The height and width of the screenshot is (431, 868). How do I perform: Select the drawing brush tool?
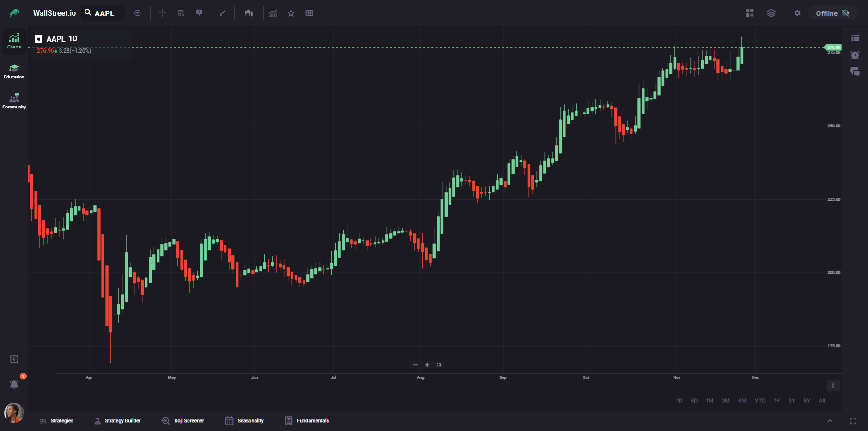pos(223,13)
